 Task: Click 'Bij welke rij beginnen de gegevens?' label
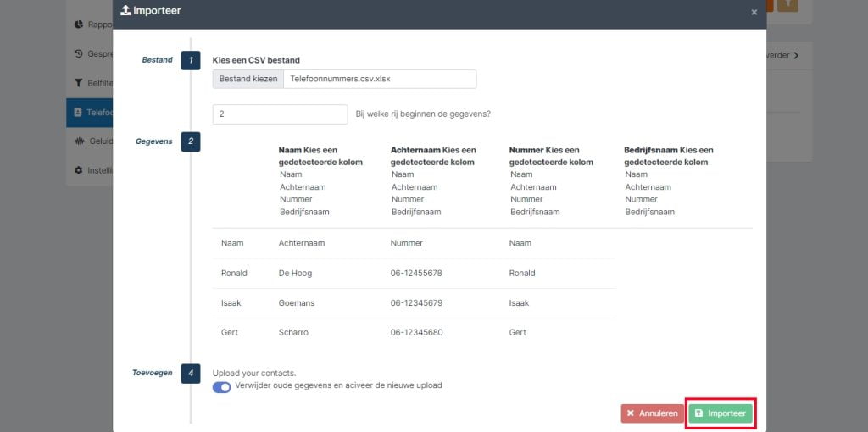point(423,114)
